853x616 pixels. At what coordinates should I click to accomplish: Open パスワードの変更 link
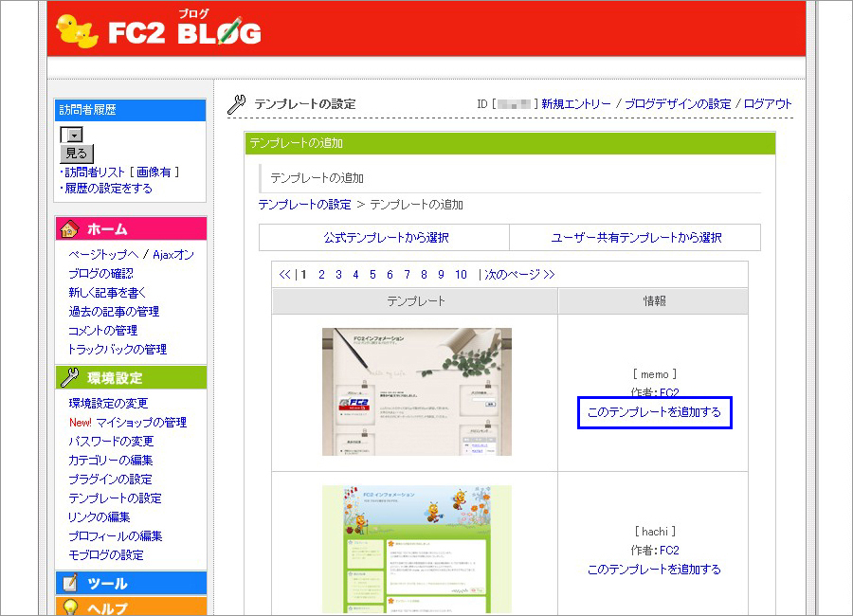pos(111,442)
